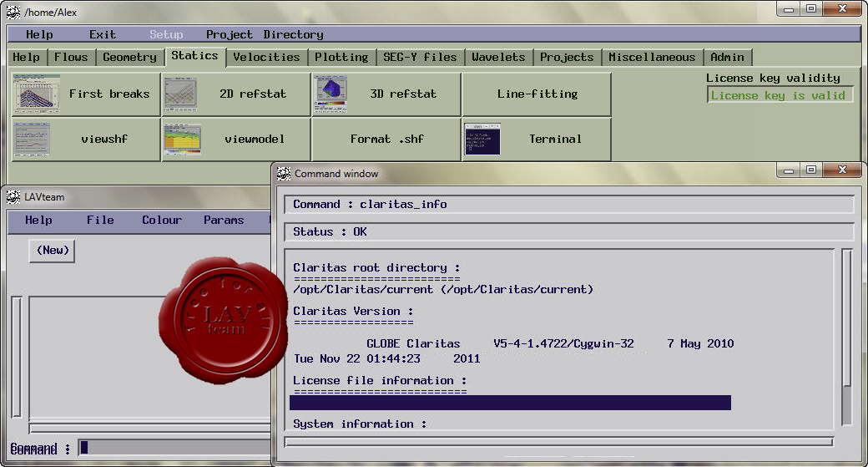This screenshot has height=467, width=868.
Task: Open Terminal thumbnail icon
Action: click(482, 140)
